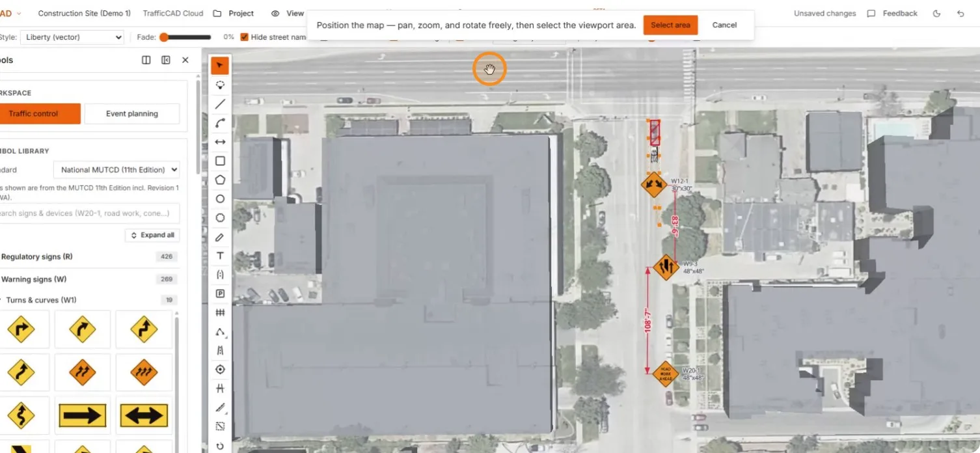Pick the orange two-lane shift sign
The height and width of the screenshot is (453, 980).
pyautogui.click(x=82, y=372)
